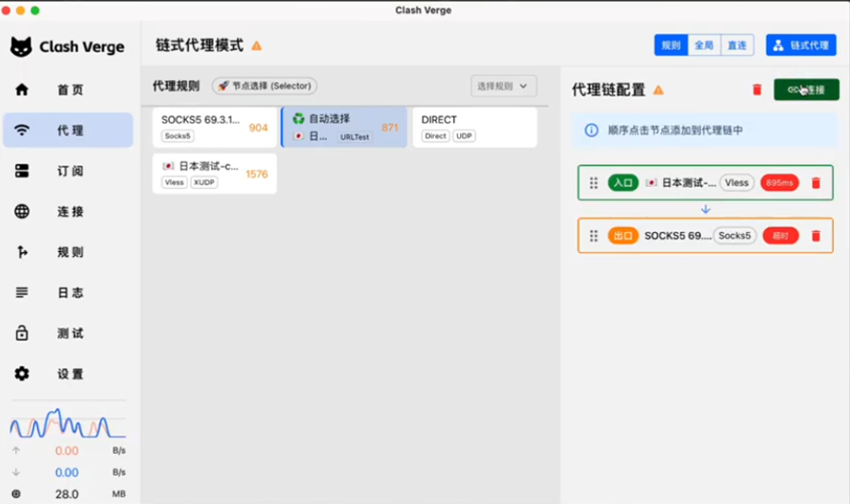This screenshot has width=850, height=504.
Task: Expand the 选择规则 dropdown
Action: [x=503, y=86]
